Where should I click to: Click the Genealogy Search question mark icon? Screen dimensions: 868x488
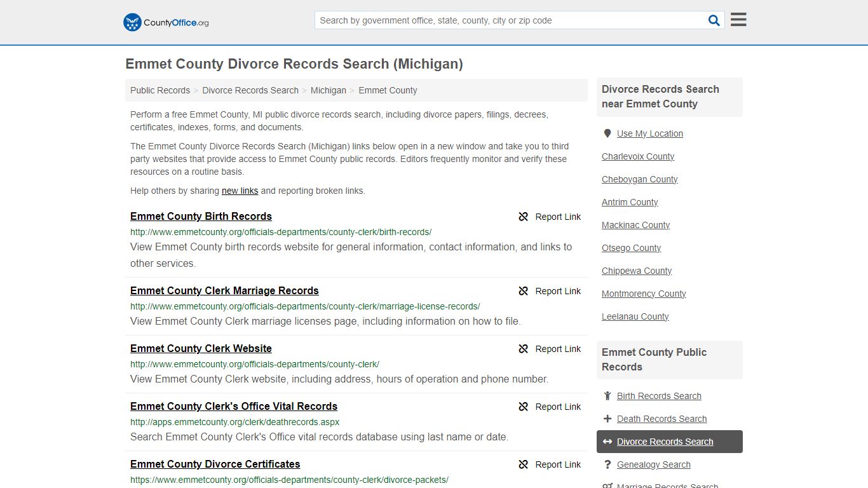pos(607,464)
